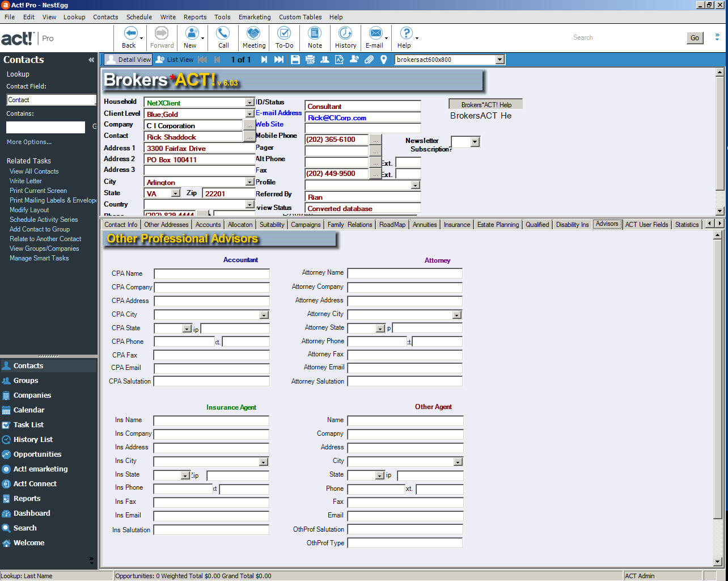Open Act! Connect in navigation bar
The image size is (728, 581).
click(x=35, y=483)
